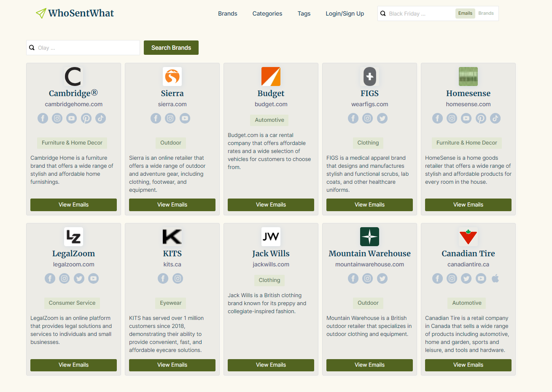This screenshot has height=392, width=552.
Task: Open Homesense TikTok icon
Action: click(495, 118)
